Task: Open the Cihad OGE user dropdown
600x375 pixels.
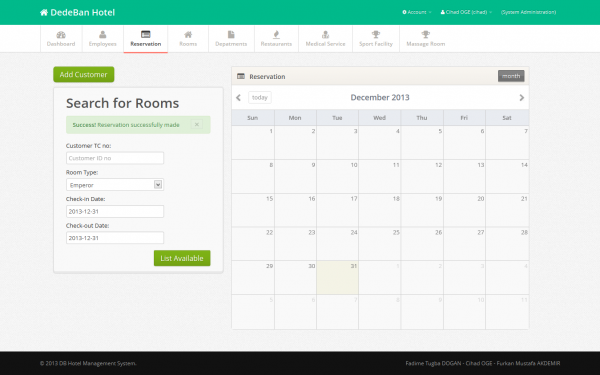Action: click(466, 12)
